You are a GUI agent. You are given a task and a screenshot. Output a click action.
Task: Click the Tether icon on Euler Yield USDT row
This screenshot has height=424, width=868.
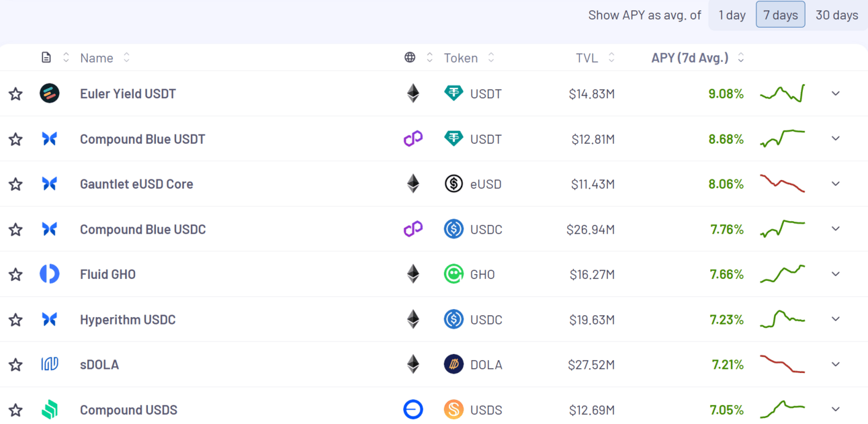pyautogui.click(x=454, y=93)
